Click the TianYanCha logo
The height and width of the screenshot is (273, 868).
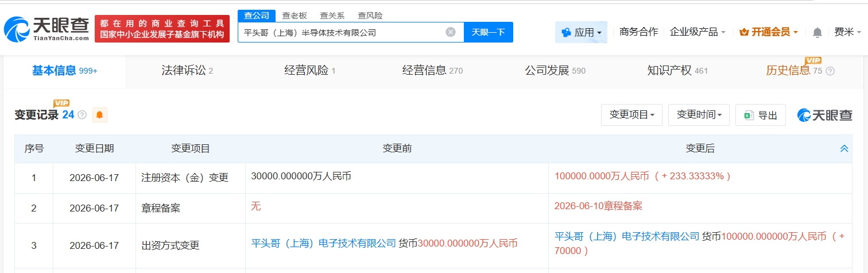coord(46,29)
